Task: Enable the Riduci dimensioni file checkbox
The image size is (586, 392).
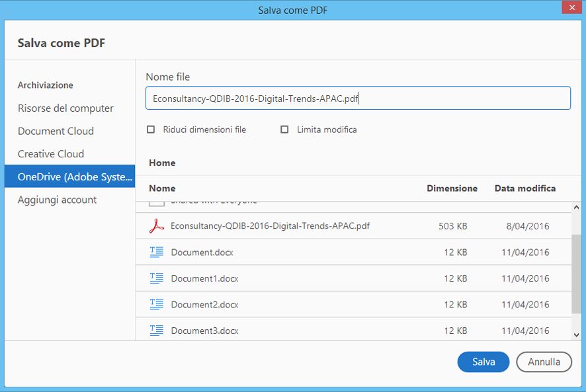Action: [151, 130]
